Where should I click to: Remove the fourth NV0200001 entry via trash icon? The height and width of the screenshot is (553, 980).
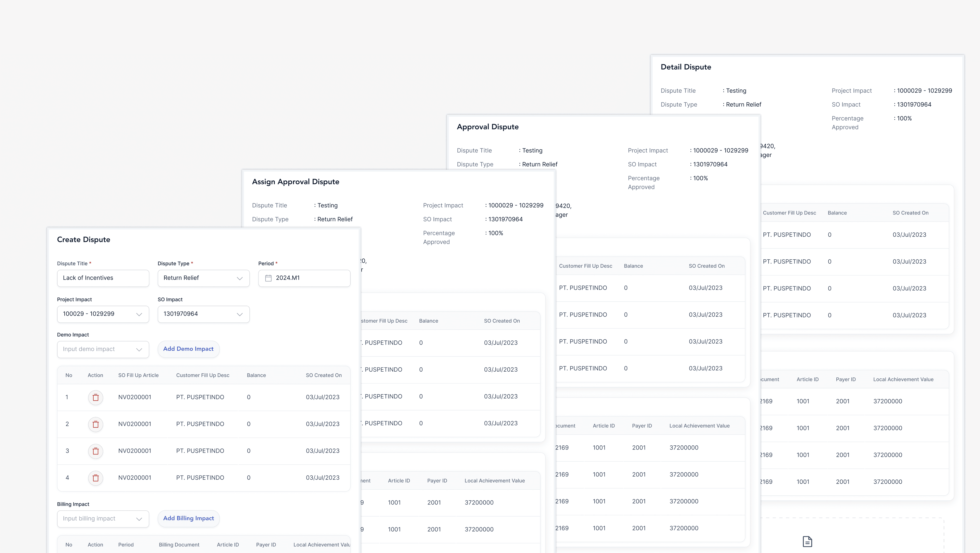96,478
